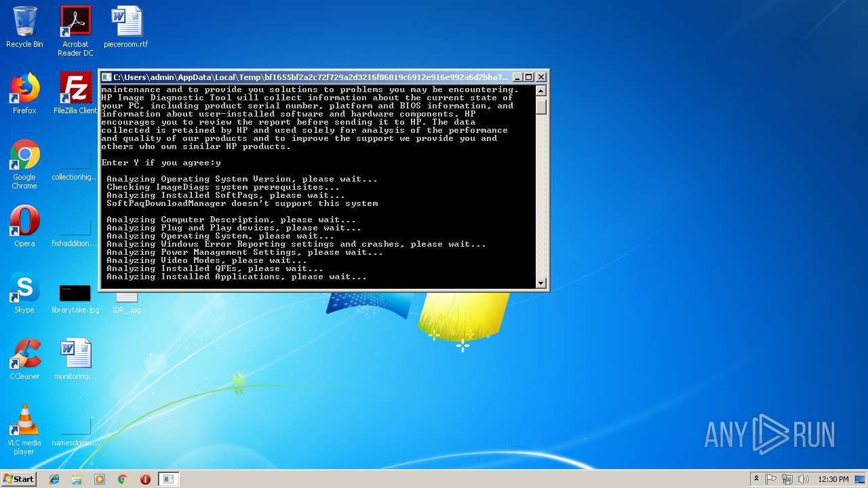Show hidden system tray icons
The image size is (868, 488).
(756, 479)
